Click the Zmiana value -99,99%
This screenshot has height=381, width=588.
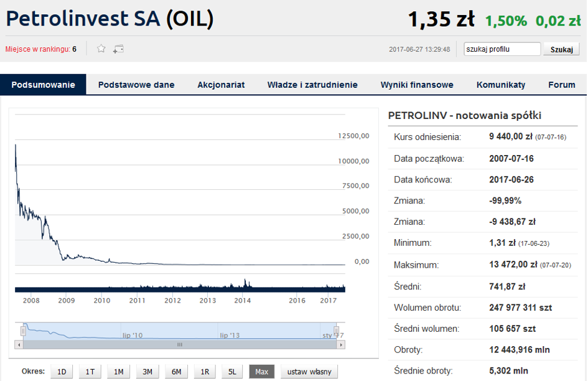(x=505, y=200)
